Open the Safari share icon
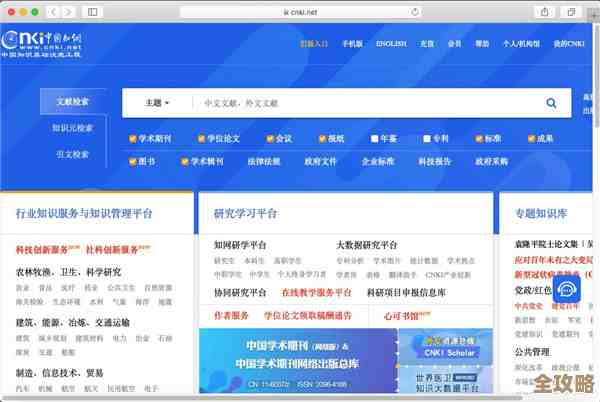The image size is (600, 402). click(545, 12)
